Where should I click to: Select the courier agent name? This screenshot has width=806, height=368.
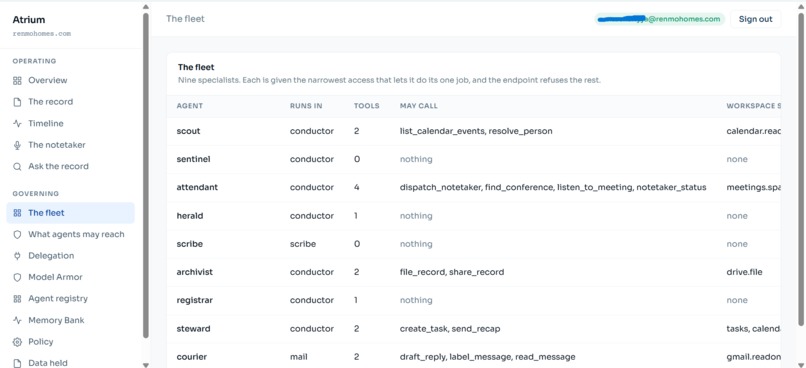192,357
